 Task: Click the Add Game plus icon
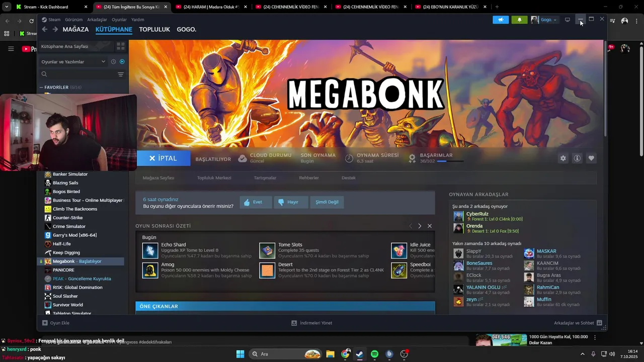[45, 323]
